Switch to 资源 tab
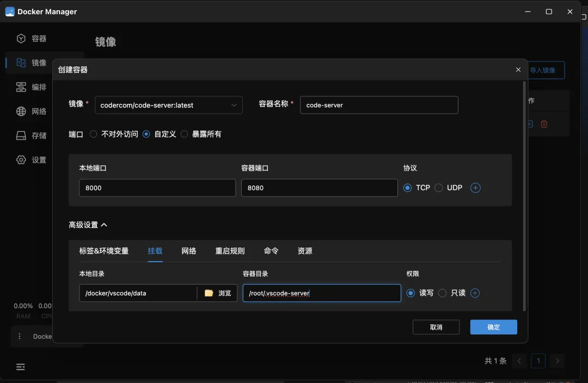Screen dimensions: 588x383 305,251
